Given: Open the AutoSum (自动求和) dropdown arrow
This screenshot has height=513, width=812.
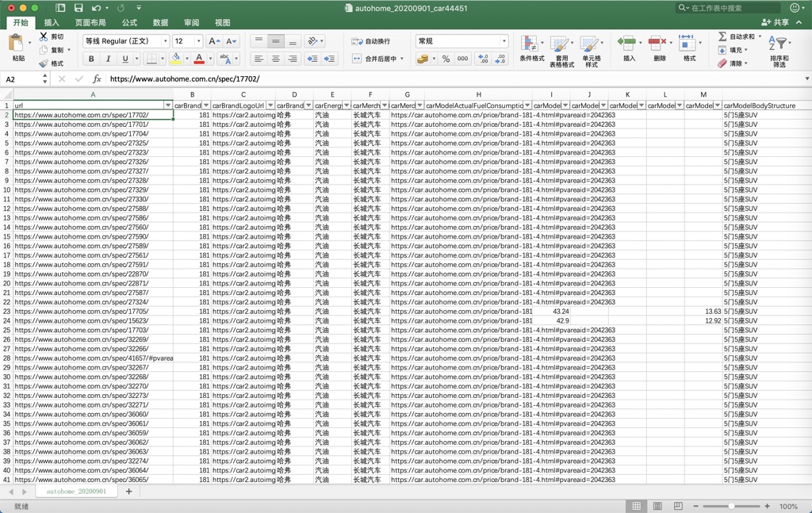Looking at the screenshot, I should [x=760, y=36].
